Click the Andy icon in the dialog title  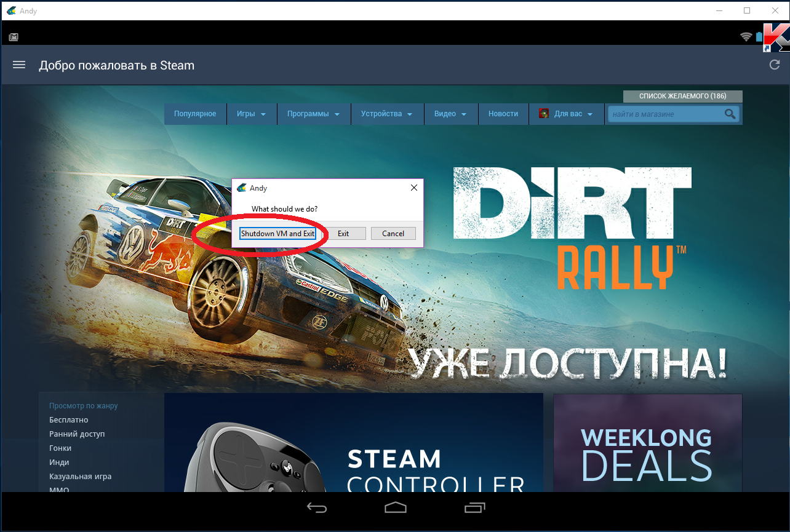242,188
